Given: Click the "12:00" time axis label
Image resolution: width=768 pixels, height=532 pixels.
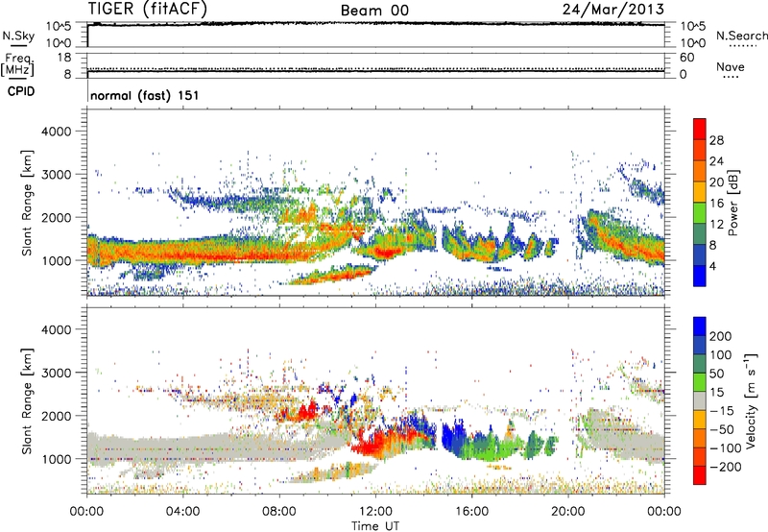Looking at the screenshot, I should tap(375, 512).
